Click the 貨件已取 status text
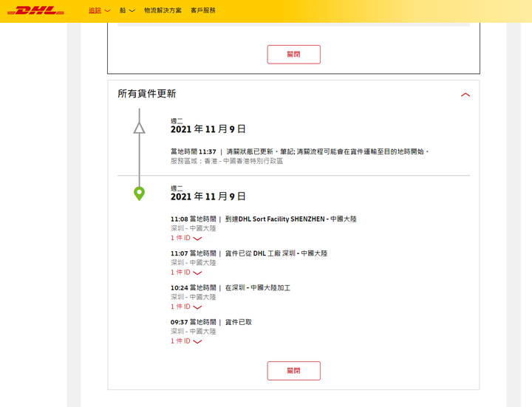This screenshot has width=532, height=407. tap(239, 322)
